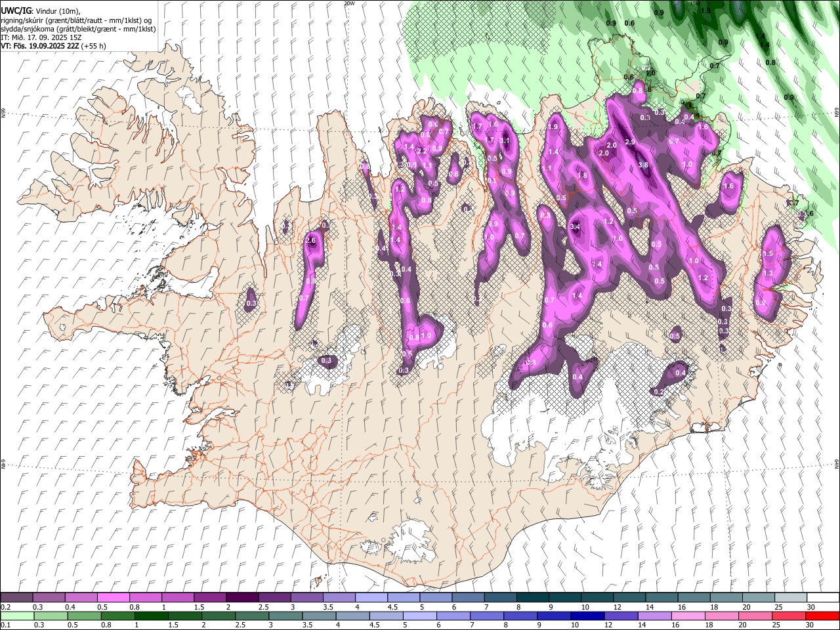Select the 0.5 green swatch in bottom row
840x630 pixels.
tap(83, 616)
